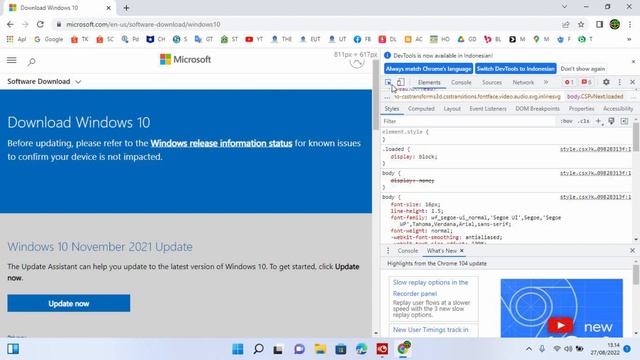
Task: Click the display: block declaration
Action: [413, 156]
